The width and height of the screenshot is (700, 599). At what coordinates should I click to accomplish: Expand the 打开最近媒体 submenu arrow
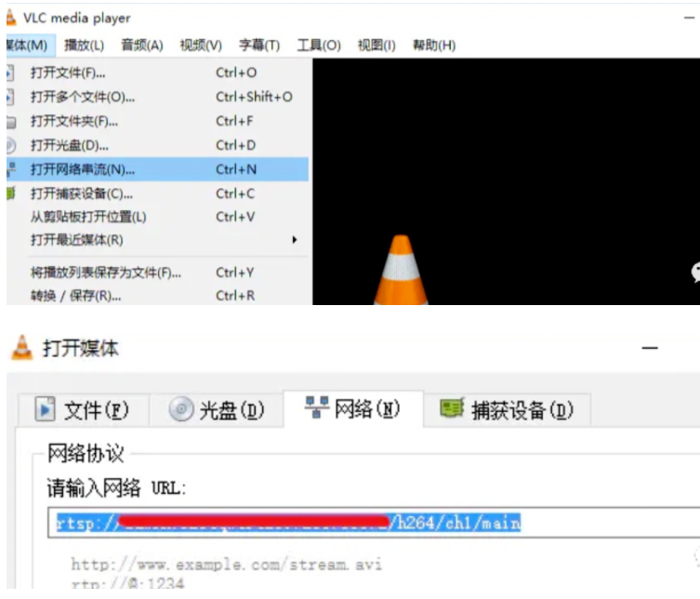[295, 240]
